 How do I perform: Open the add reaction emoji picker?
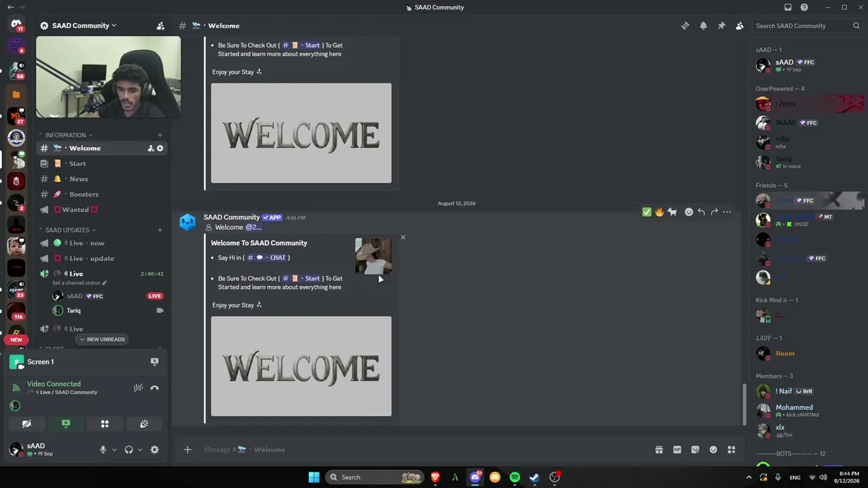689,212
